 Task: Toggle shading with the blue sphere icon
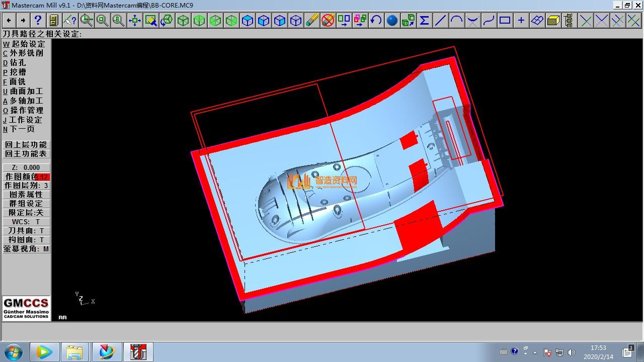point(392,20)
